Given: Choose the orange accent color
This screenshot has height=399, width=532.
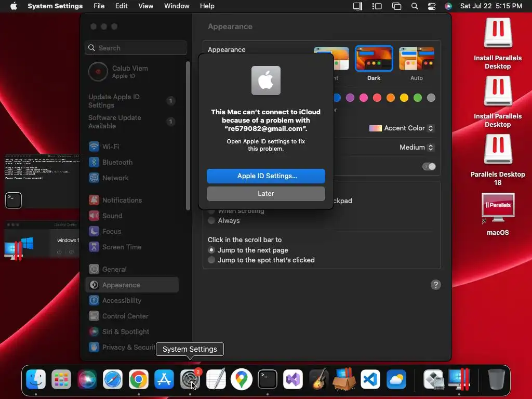Looking at the screenshot, I should tap(391, 98).
